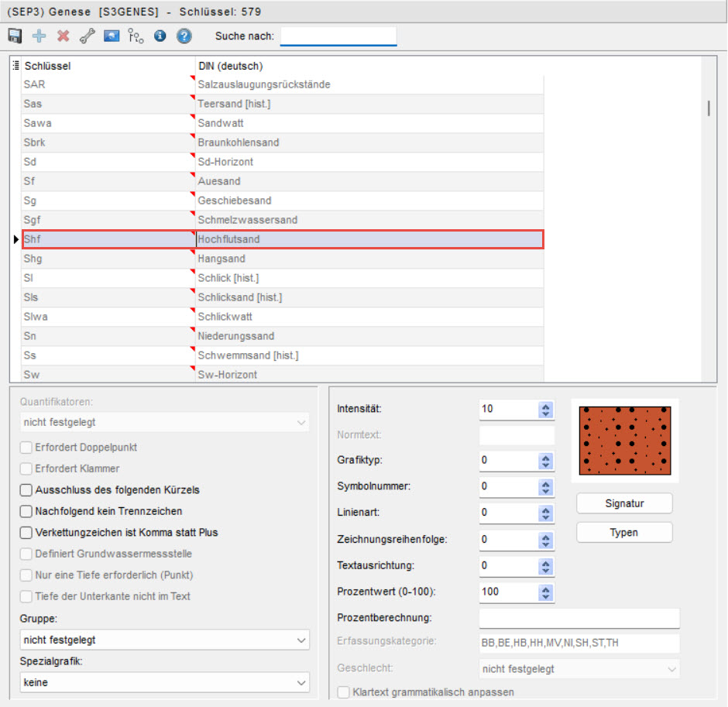This screenshot has height=707, width=728.
Task: Open the wrench tools icon
Action: pyautogui.click(x=88, y=36)
